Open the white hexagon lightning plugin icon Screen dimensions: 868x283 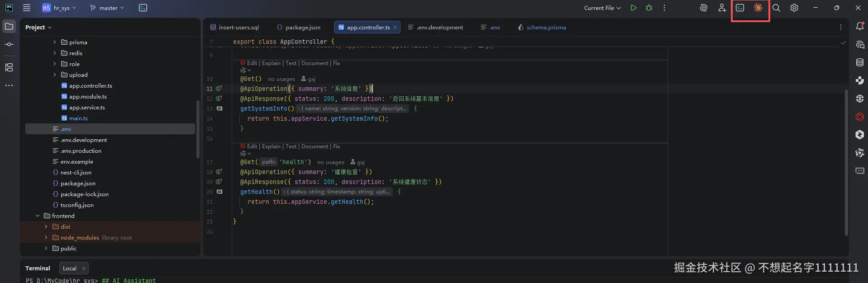point(860,135)
